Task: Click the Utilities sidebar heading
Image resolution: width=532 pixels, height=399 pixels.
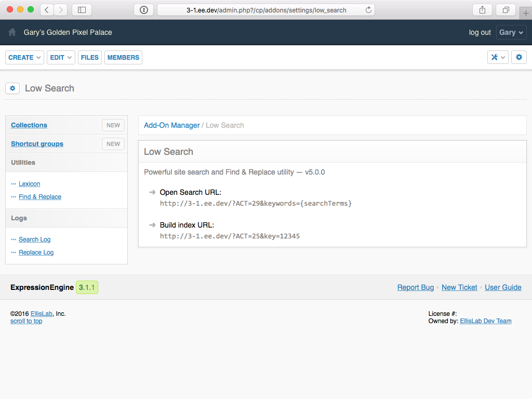Action: coord(23,163)
